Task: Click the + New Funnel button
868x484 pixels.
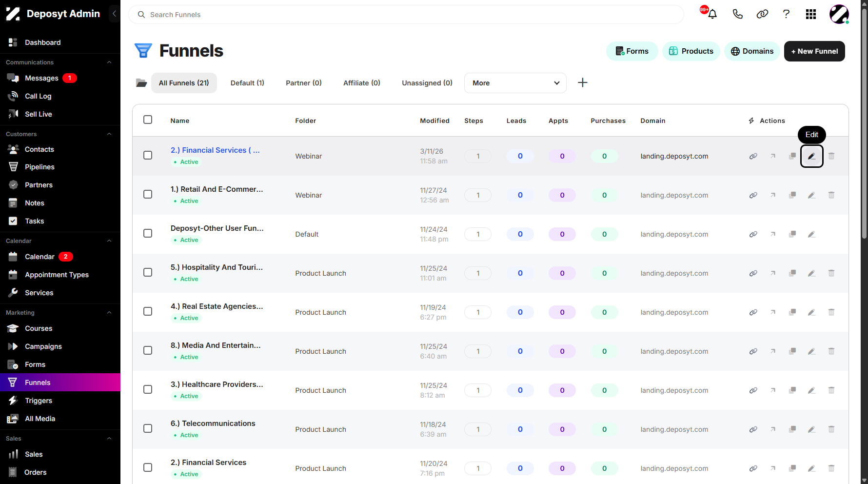Action: [814, 51]
